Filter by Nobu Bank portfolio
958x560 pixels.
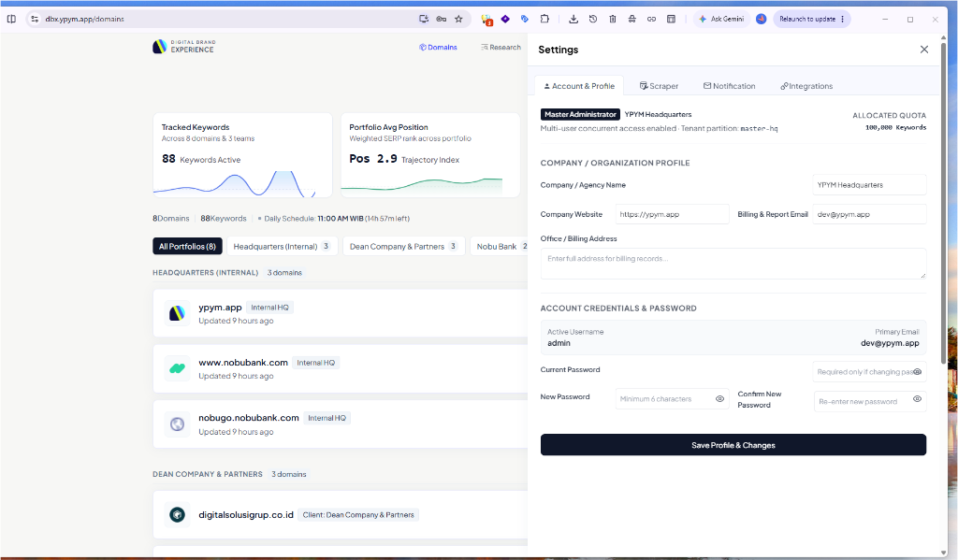[500, 246]
